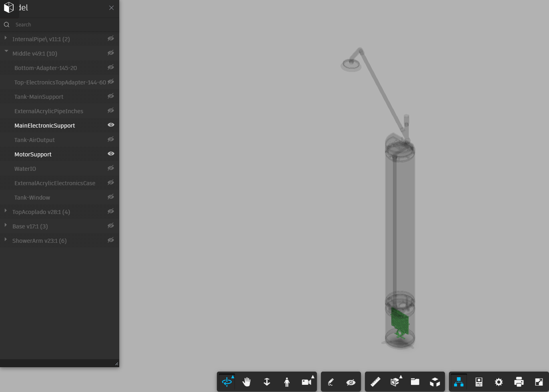Select the Markup pencil tool

tap(331, 382)
